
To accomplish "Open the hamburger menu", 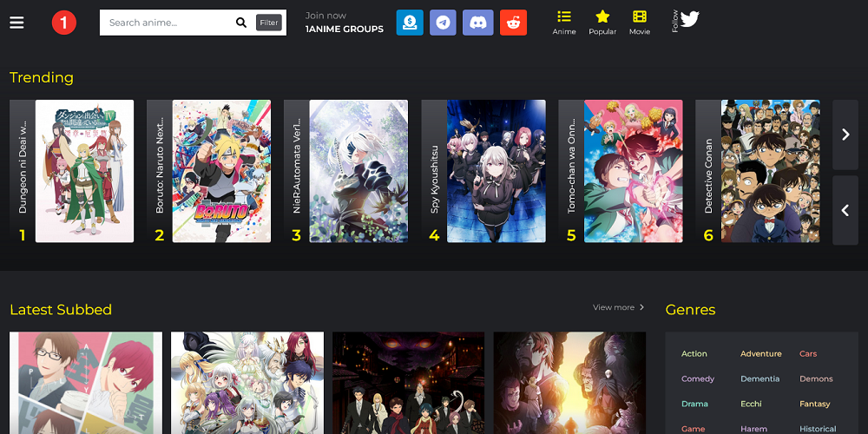I will coord(16,23).
